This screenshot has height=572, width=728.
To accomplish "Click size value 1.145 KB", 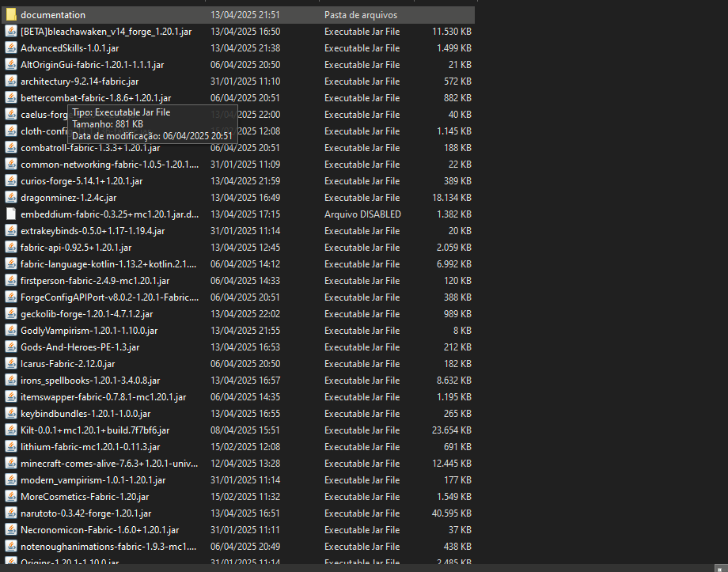I will (454, 131).
